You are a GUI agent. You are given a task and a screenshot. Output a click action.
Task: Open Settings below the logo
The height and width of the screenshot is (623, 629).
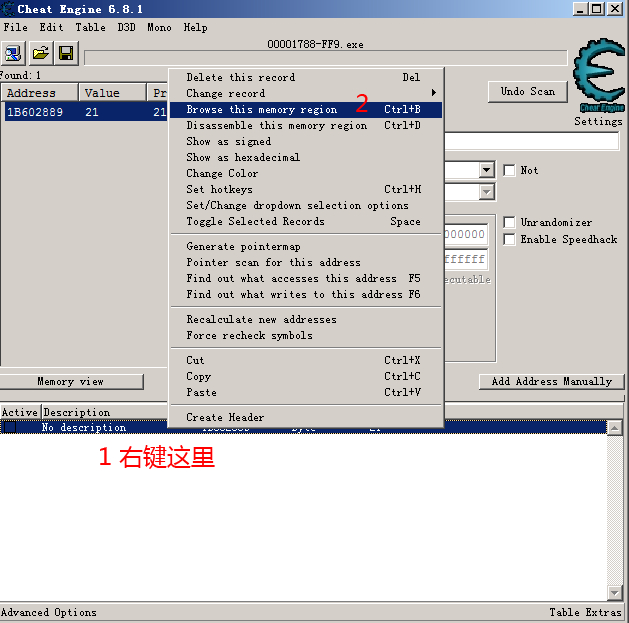tap(598, 121)
